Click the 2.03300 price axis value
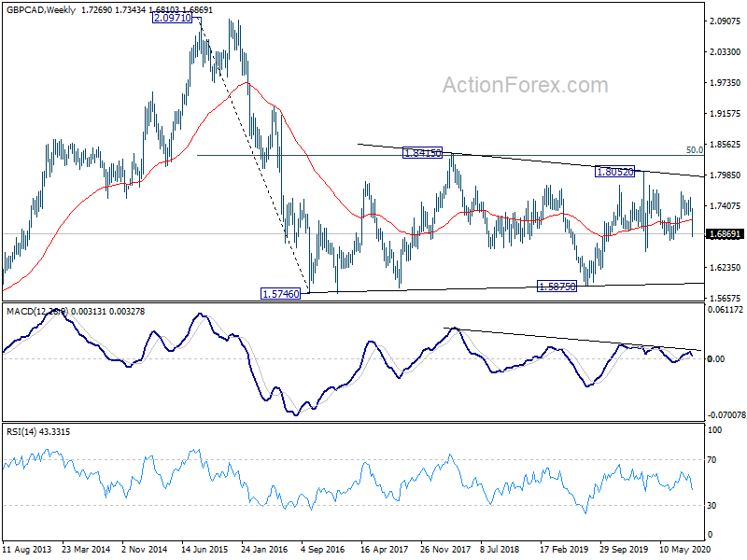747x560 pixels. point(726,52)
